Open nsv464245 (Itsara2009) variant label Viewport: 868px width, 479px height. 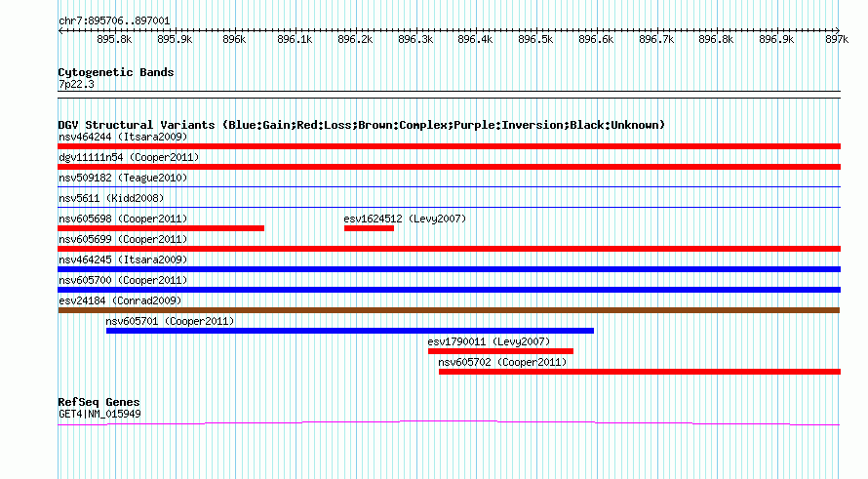(123, 259)
